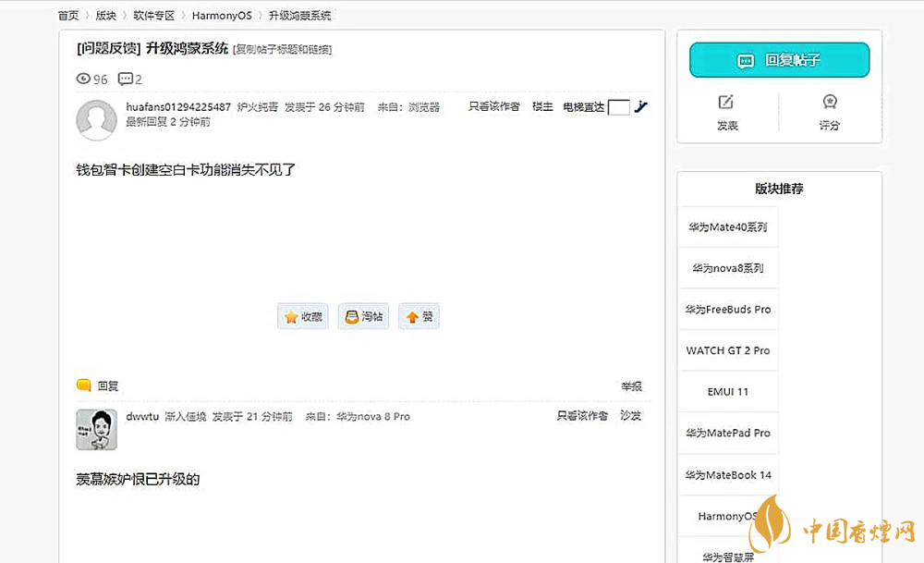Select 华为MateBook 14 recommended board

point(727,475)
